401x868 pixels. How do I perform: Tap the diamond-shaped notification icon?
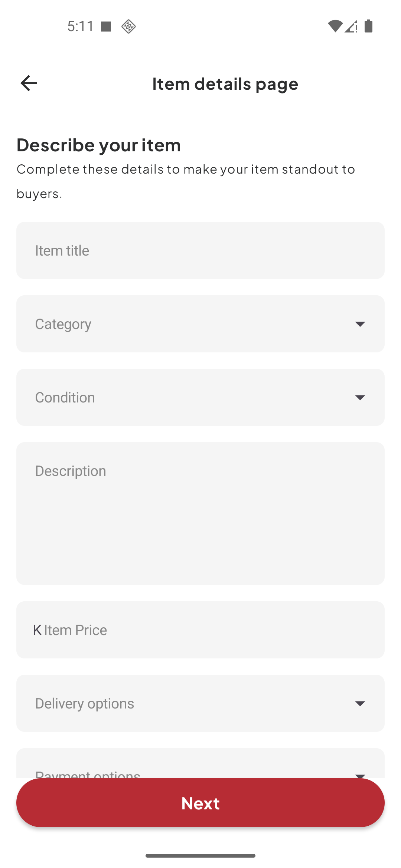[128, 26]
